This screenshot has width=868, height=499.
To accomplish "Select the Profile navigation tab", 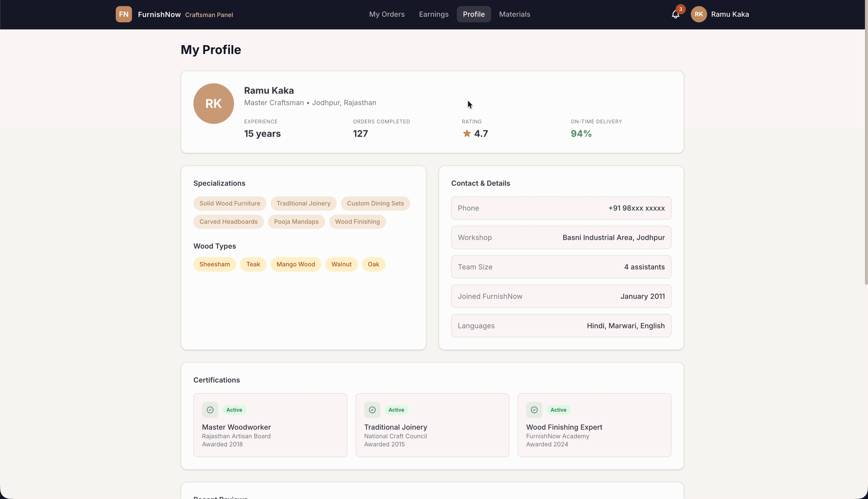I will [x=474, y=14].
